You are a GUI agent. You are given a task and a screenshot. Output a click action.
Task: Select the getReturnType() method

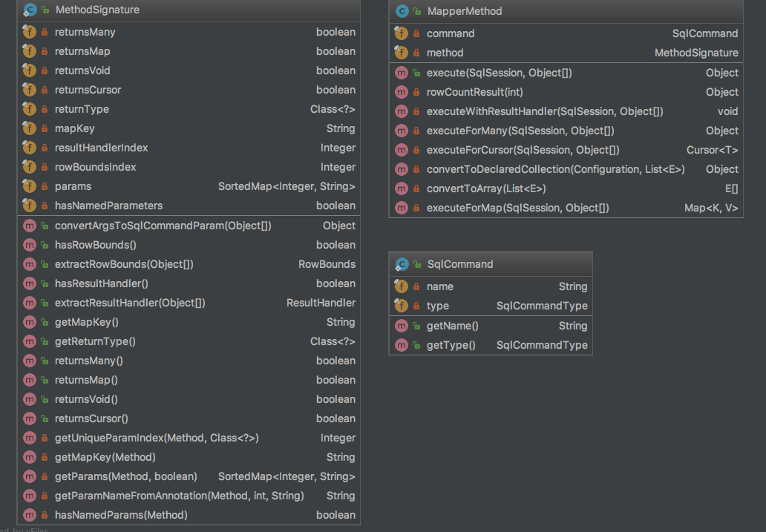click(189, 341)
